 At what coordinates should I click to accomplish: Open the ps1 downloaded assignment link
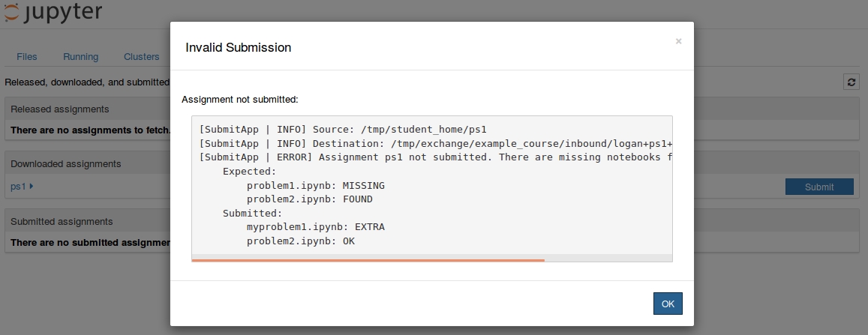(x=18, y=186)
